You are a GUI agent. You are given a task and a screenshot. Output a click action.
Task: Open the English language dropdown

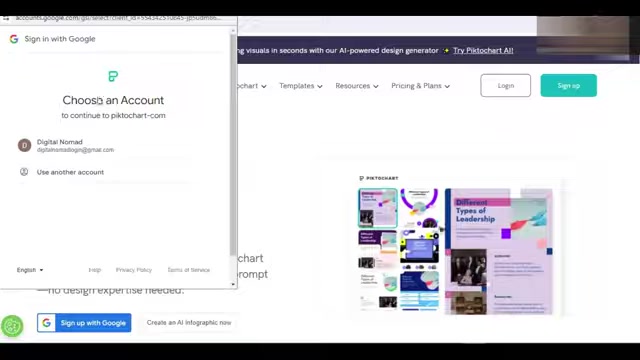pos(30,270)
